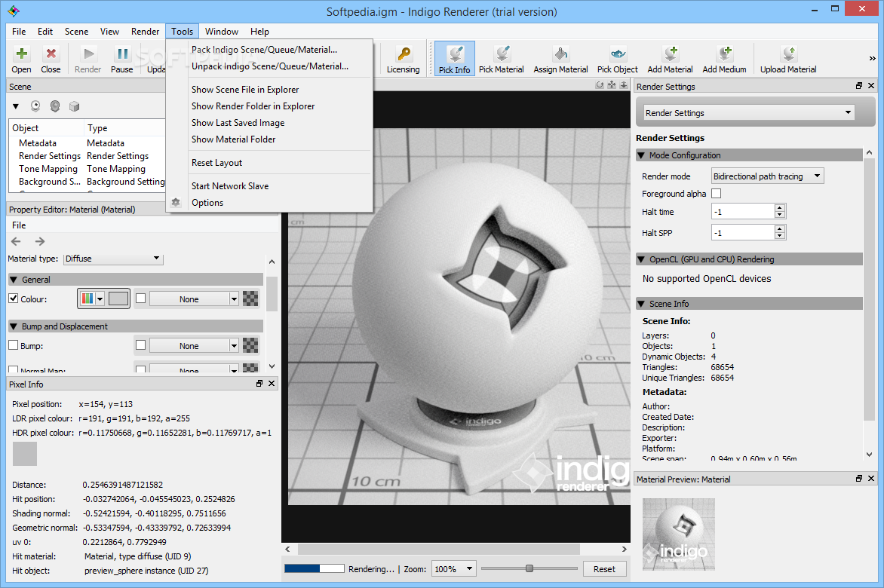Float the Material Preview panel
This screenshot has height=588, width=884.
click(859, 478)
